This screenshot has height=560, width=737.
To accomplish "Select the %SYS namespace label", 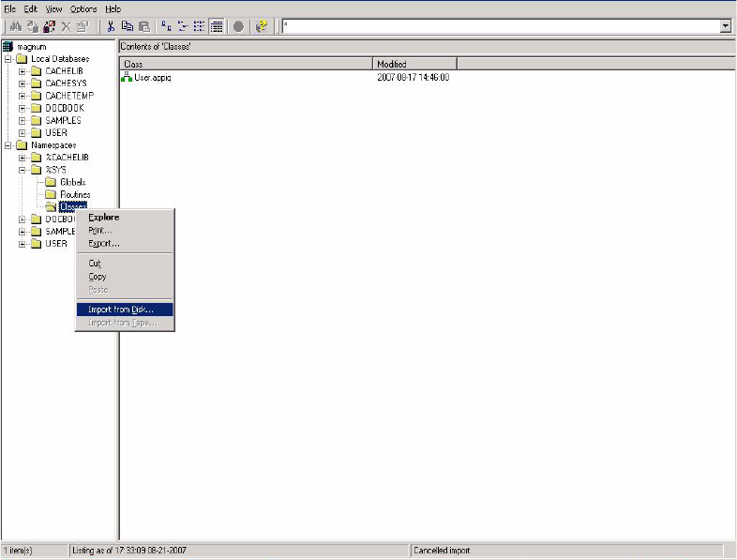I will click(x=55, y=170).
